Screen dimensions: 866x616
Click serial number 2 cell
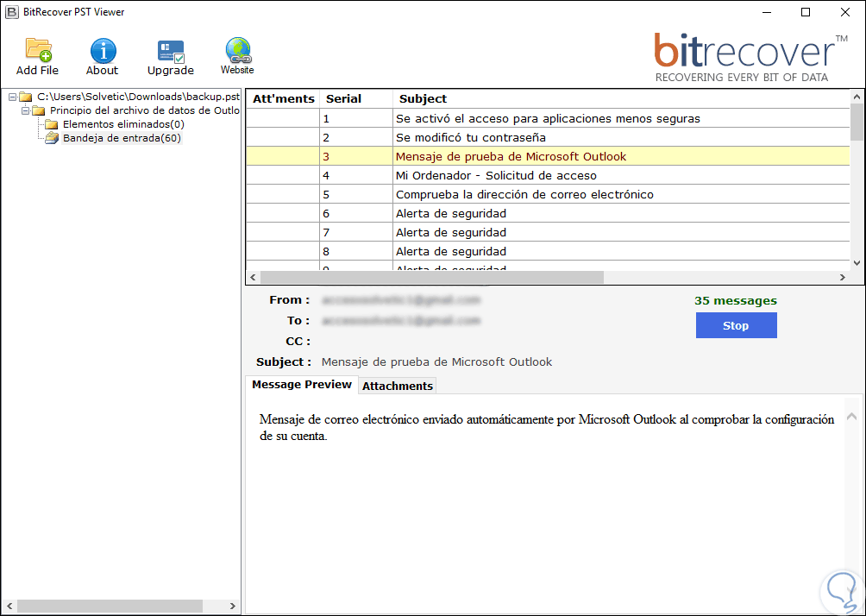click(356, 137)
